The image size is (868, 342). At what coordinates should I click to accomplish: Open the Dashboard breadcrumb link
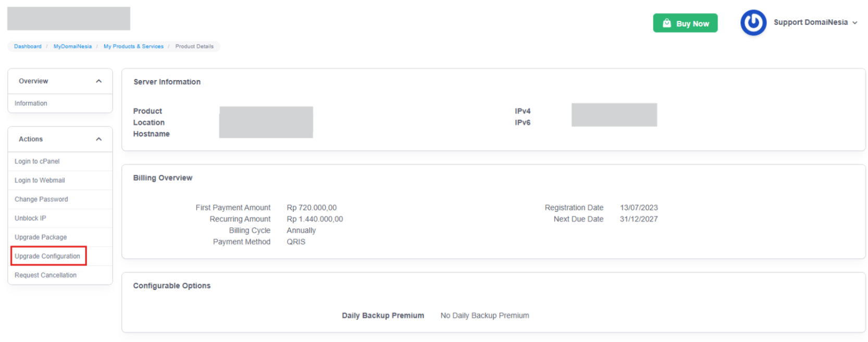point(28,46)
